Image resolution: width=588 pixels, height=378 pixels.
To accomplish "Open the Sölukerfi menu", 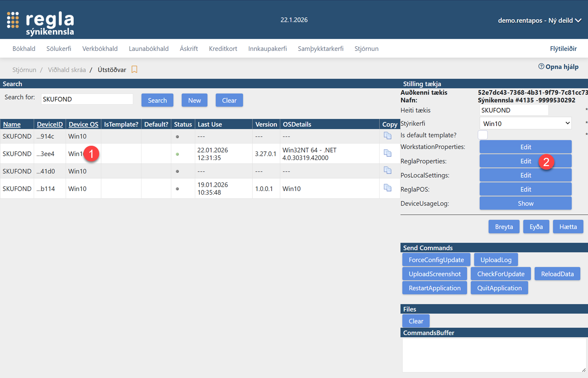I will (x=59, y=49).
